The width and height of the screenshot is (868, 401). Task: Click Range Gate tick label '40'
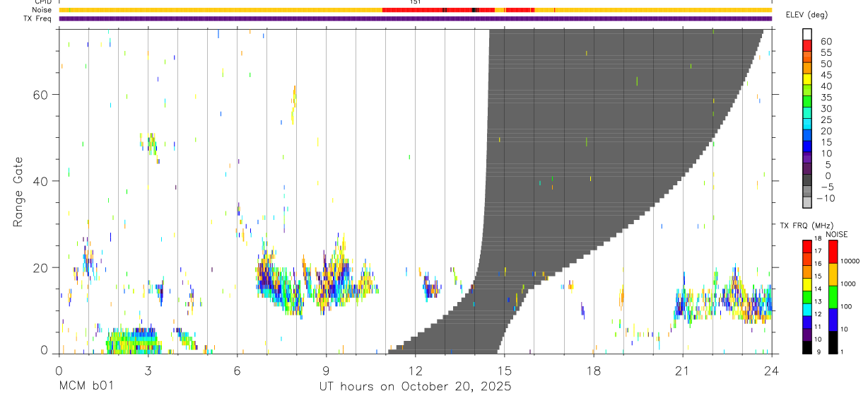[x=40, y=181]
